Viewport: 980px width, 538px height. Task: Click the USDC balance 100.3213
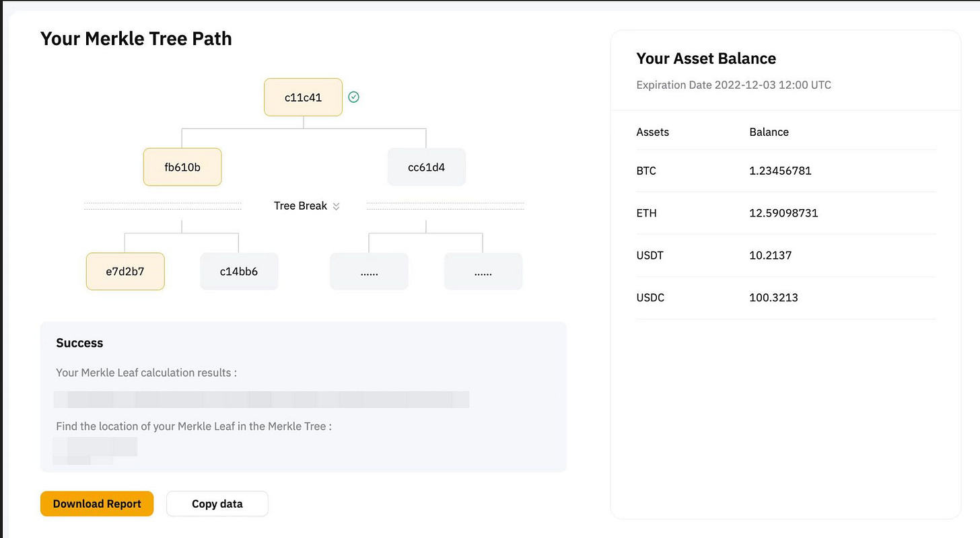[773, 297]
